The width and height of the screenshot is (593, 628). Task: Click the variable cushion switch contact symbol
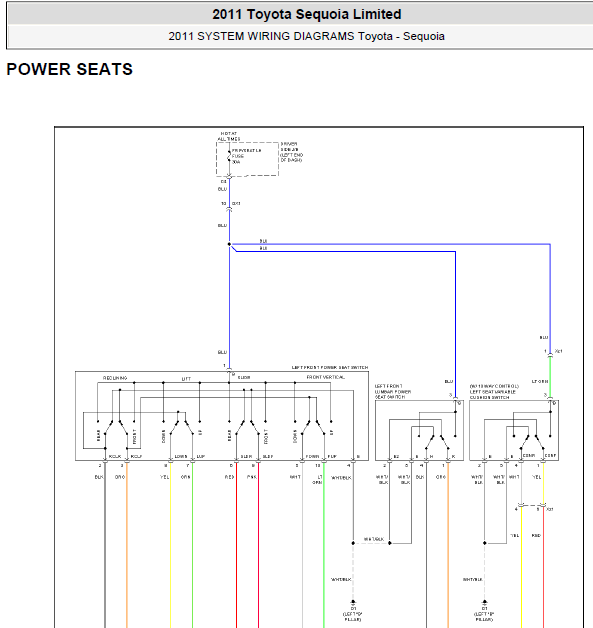point(532,441)
